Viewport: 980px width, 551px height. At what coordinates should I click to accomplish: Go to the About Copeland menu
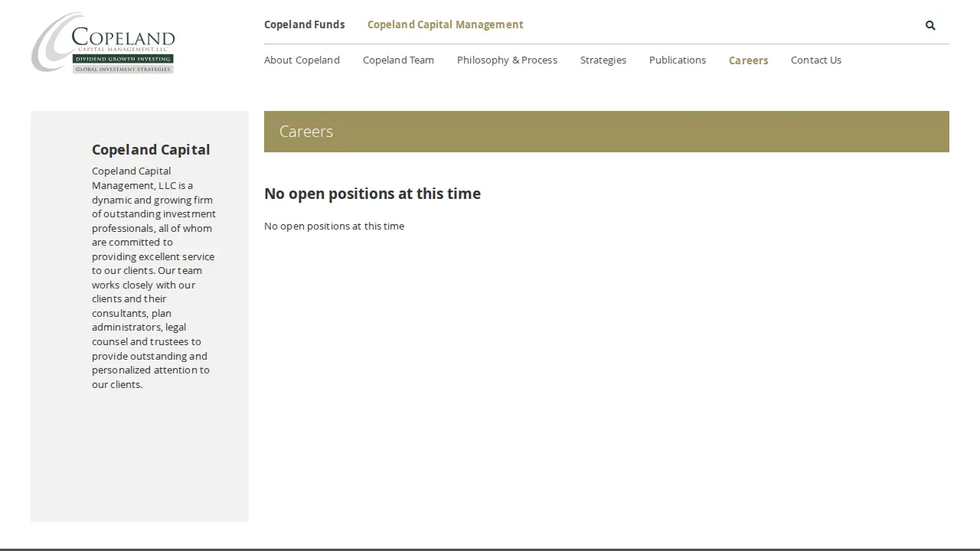coord(302,60)
